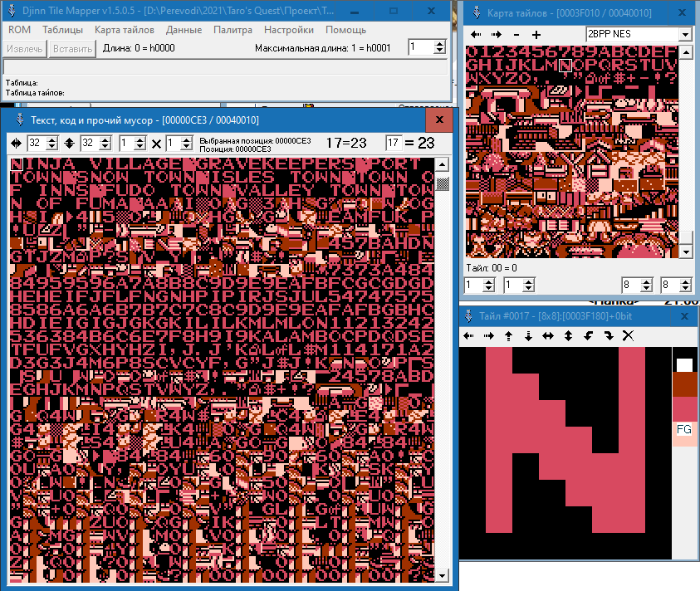Click the first N tile in the text view

pyautogui.click(x=17, y=164)
